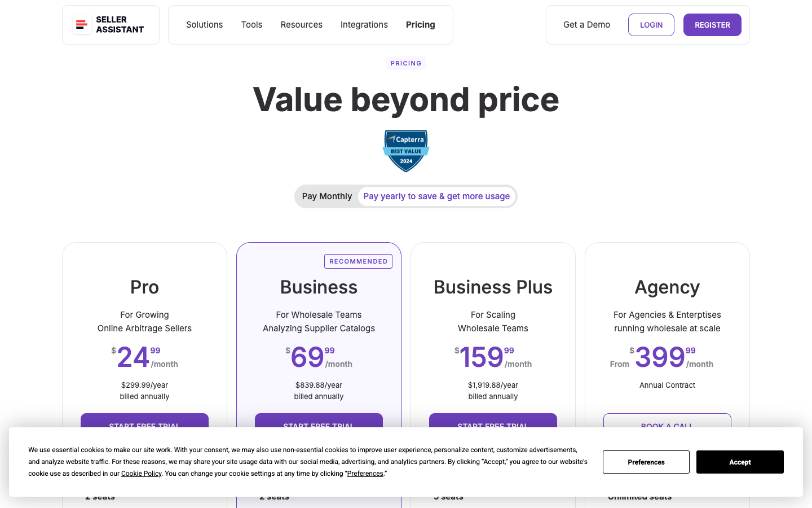Click the LOGIN button
Image resolution: width=812 pixels, height=508 pixels.
651,25
